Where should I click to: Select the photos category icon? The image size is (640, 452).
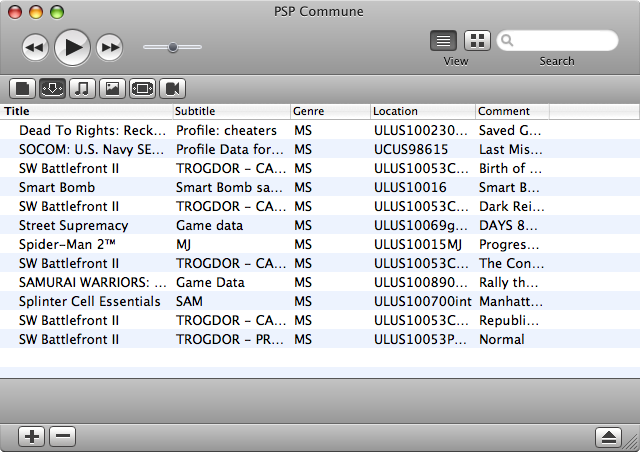pos(112,88)
